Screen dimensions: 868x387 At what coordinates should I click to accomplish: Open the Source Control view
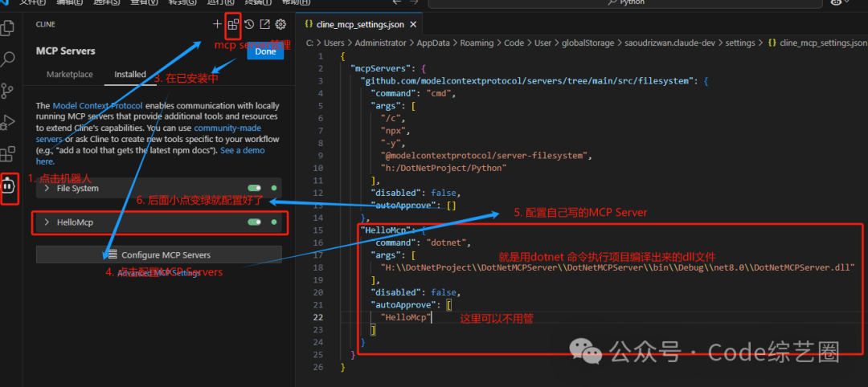(x=8, y=90)
